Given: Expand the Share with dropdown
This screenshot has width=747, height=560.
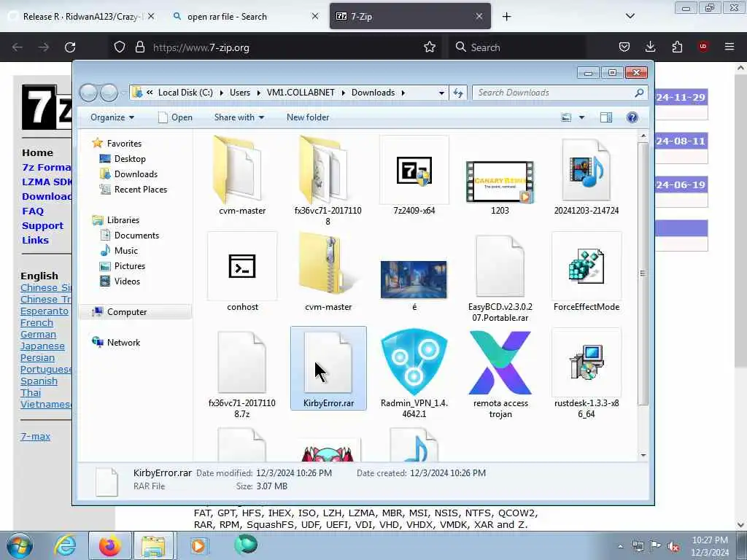Looking at the screenshot, I should point(239,117).
